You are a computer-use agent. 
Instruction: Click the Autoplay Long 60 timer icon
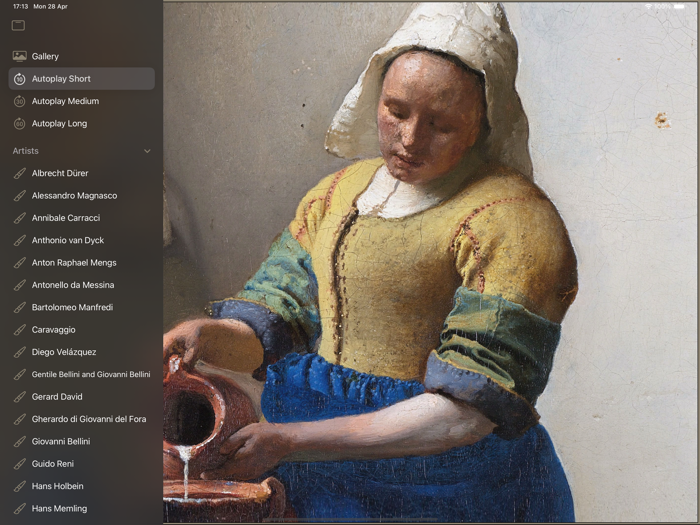click(x=20, y=124)
